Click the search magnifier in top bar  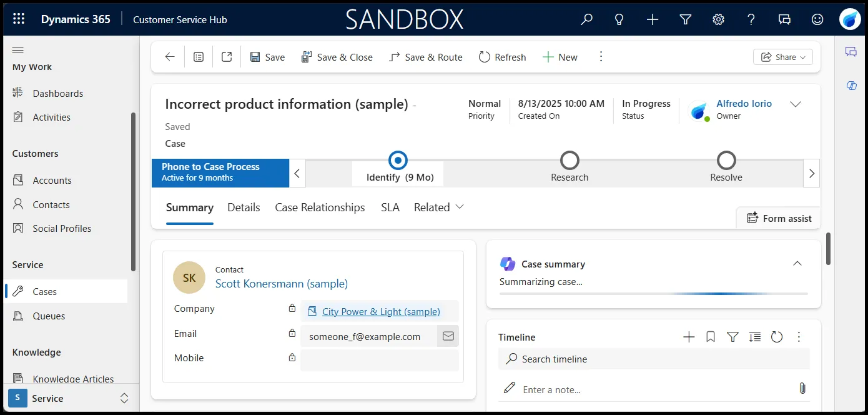point(586,19)
